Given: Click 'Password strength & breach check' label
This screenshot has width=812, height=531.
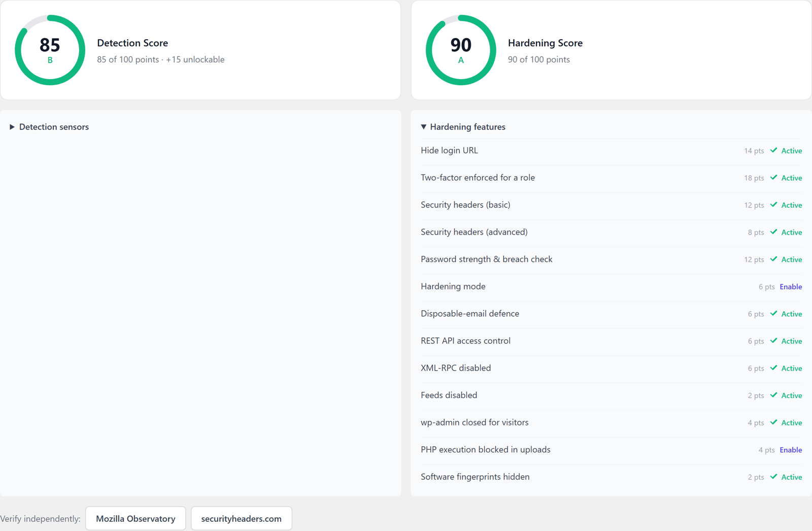Looking at the screenshot, I should [x=486, y=259].
